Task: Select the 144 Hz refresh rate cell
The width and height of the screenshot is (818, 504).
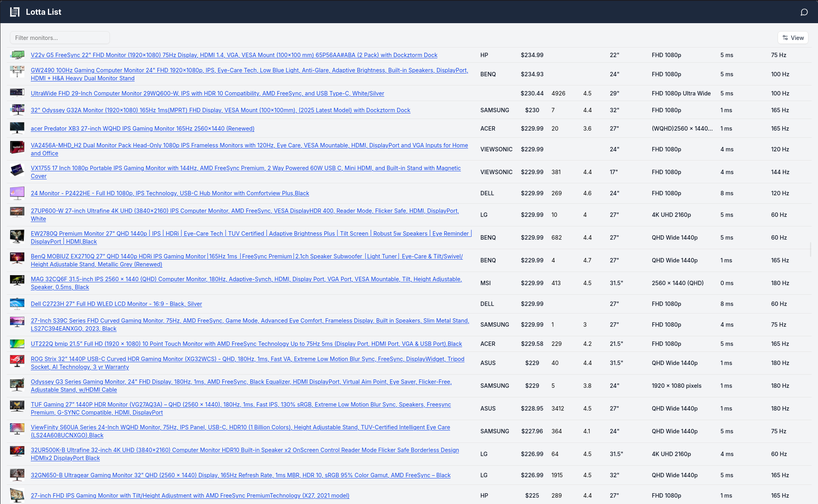Action: click(x=780, y=172)
